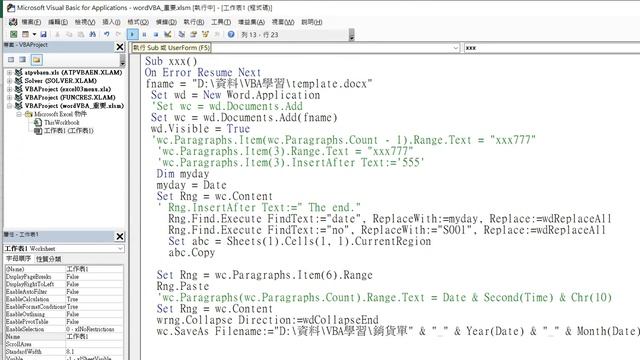Select atpvbaen.xls (ATPVBAEN.XLAM) project label
This screenshot has width=640, height=360.
click(73, 72)
